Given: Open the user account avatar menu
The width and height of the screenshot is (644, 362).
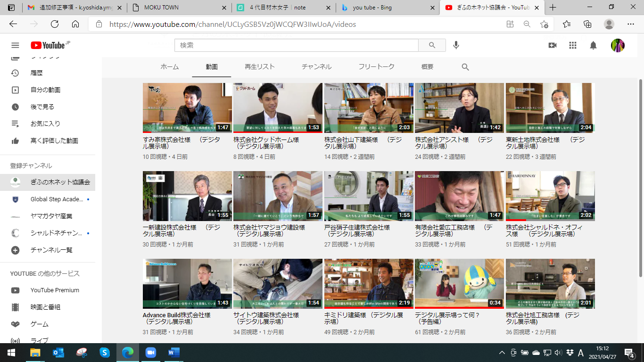Looking at the screenshot, I should coord(618,45).
